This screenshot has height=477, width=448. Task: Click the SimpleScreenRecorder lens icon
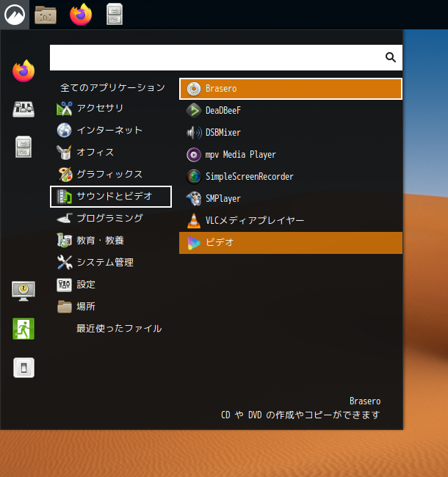tap(194, 176)
